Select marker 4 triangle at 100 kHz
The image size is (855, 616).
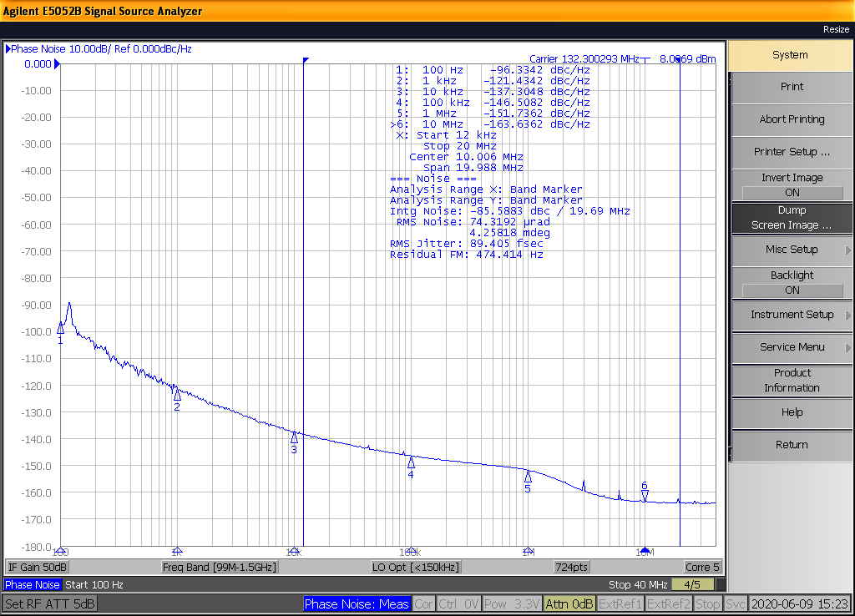[x=411, y=462]
